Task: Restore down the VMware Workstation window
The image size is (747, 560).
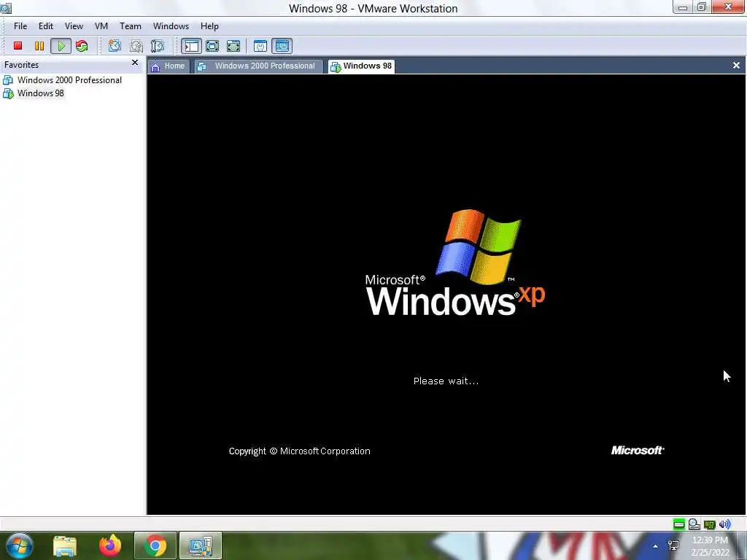Action: pyautogui.click(x=702, y=7)
